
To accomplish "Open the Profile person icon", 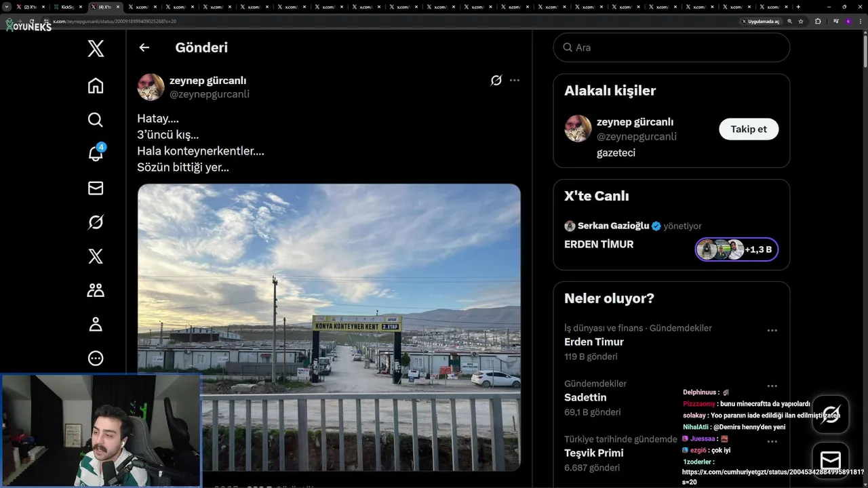I will [96, 324].
